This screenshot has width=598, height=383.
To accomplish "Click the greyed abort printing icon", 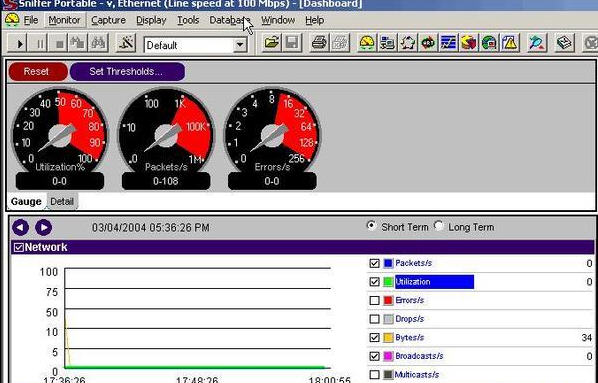I will (x=340, y=43).
